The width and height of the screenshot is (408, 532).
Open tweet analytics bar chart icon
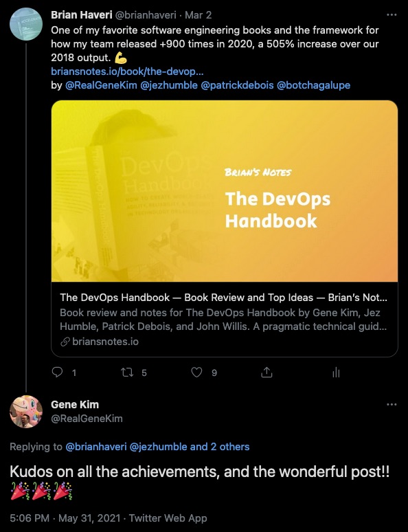tap(336, 373)
